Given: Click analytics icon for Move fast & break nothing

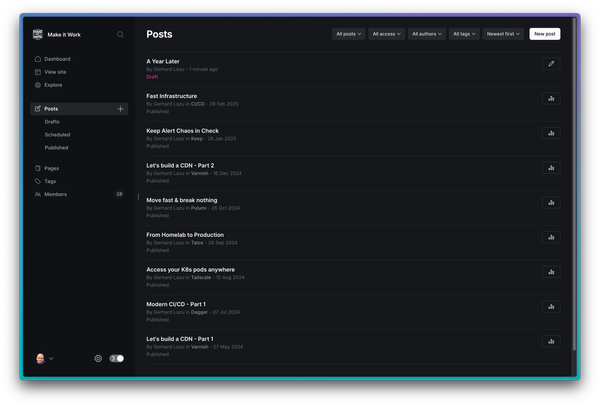Looking at the screenshot, I should [x=551, y=202].
